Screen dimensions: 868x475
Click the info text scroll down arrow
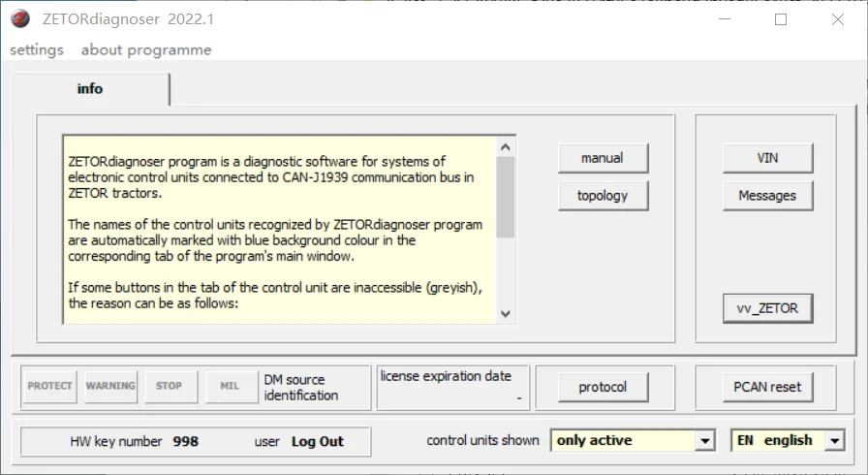[x=505, y=313]
